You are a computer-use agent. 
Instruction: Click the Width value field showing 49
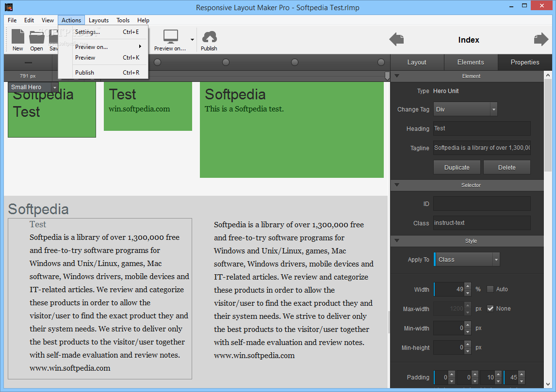[449, 289]
